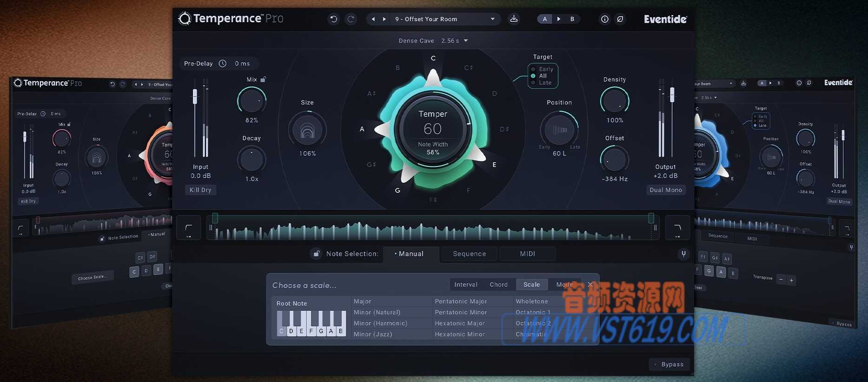The image size is (868, 382).
Task: Select note G on the note wheel
Action: pos(398,191)
